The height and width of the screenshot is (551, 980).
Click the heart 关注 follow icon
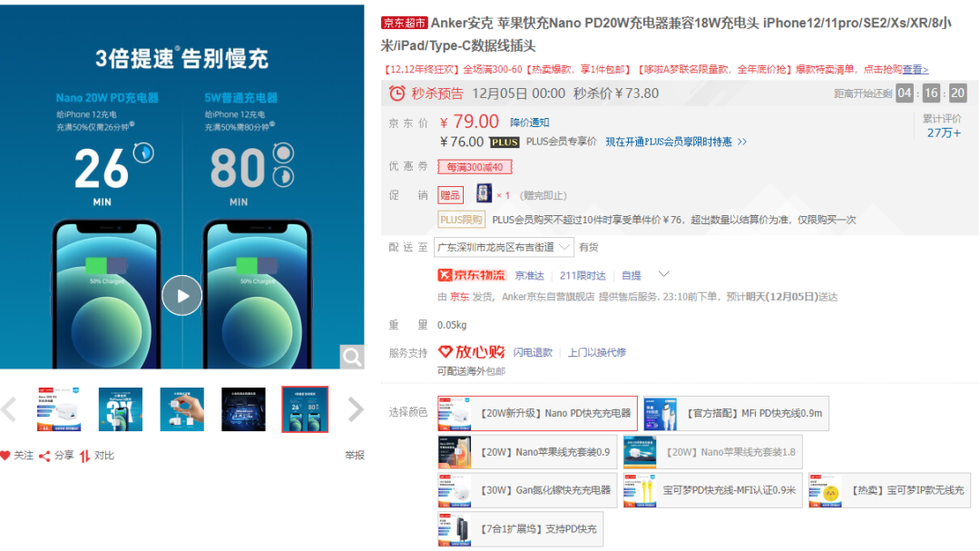(x=5, y=456)
